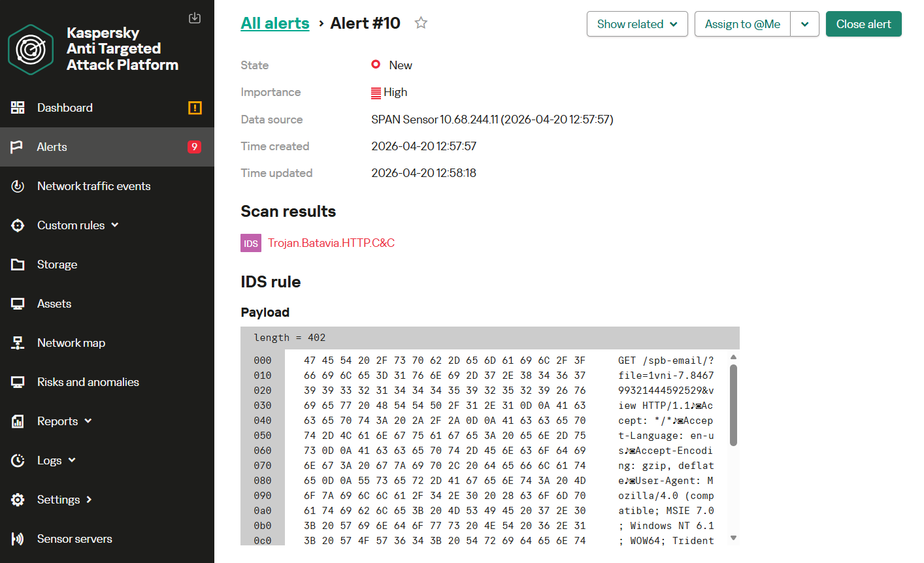Star Alert #10 as favorite

click(x=421, y=24)
